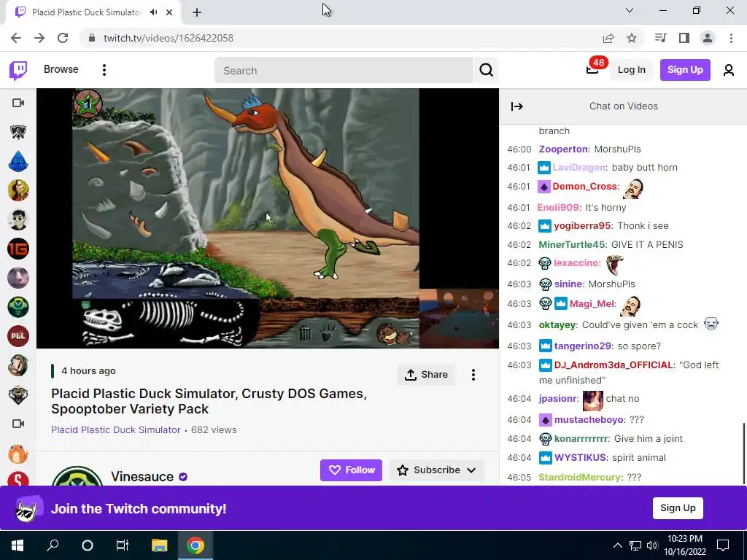The width and height of the screenshot is (747, 560).
Task: Click the 46:04 timestamp beside jpasionr
Action: point(519,399)
